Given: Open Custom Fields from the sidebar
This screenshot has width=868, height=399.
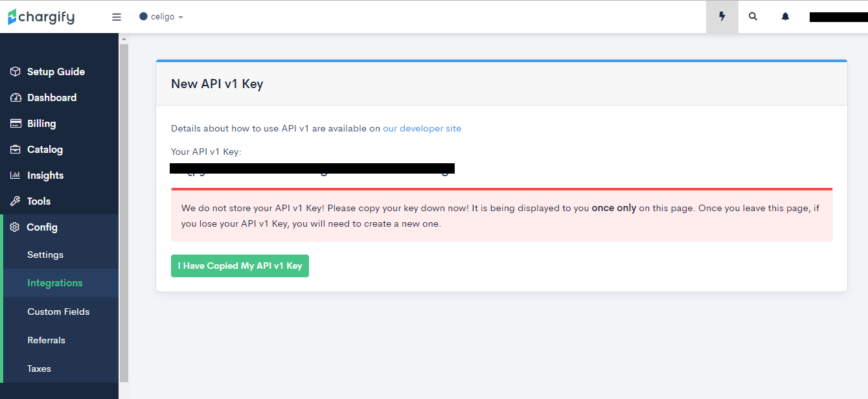Looking at the screenshot, I should click(58, 312).
